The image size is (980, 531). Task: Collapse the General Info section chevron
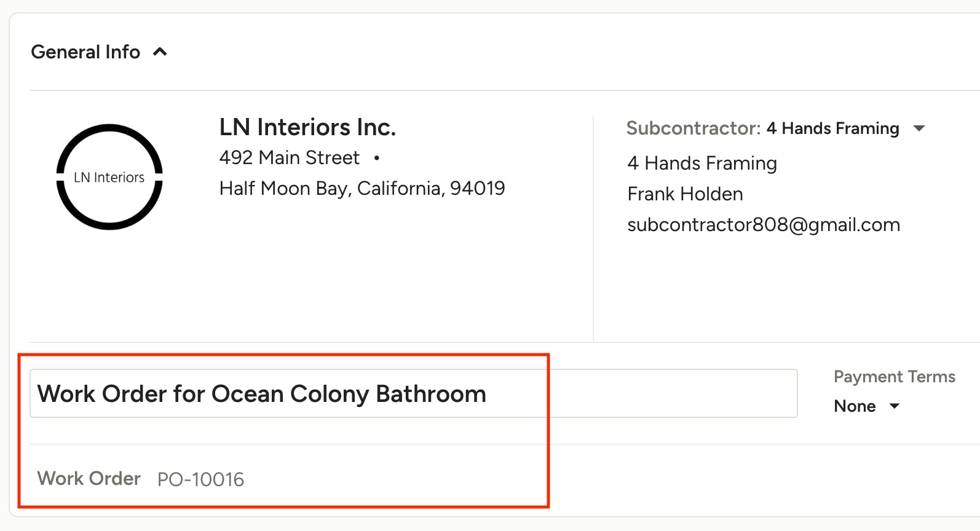click(160, 52)
